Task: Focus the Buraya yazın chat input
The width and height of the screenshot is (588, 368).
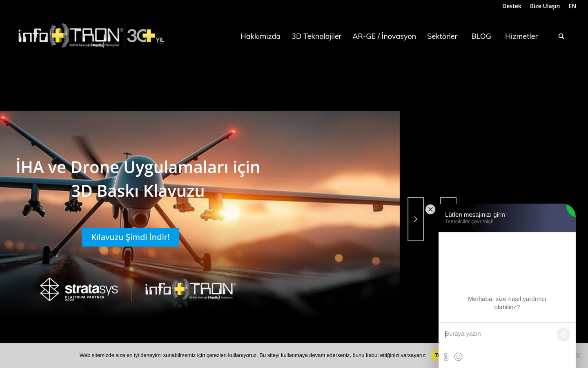Action: 497,334
